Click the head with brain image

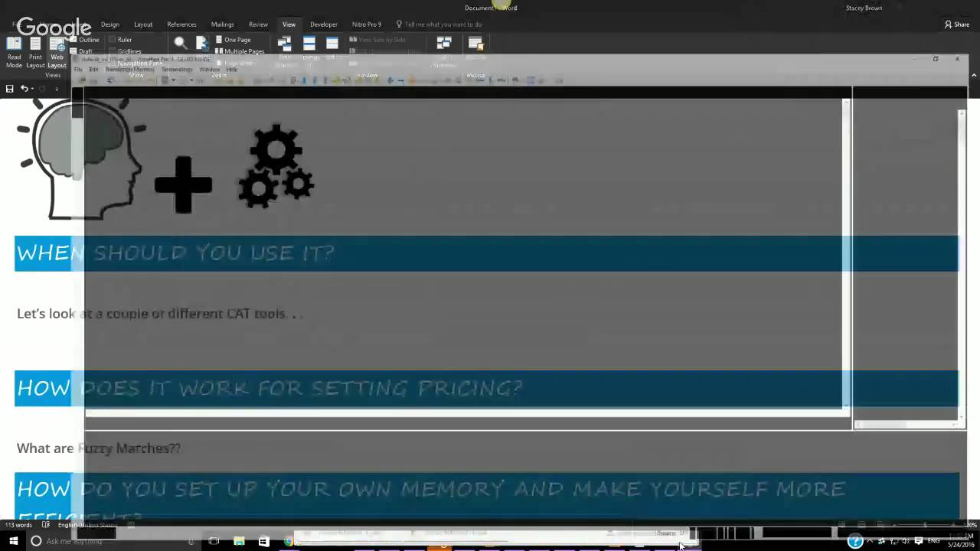click(81, 158)
